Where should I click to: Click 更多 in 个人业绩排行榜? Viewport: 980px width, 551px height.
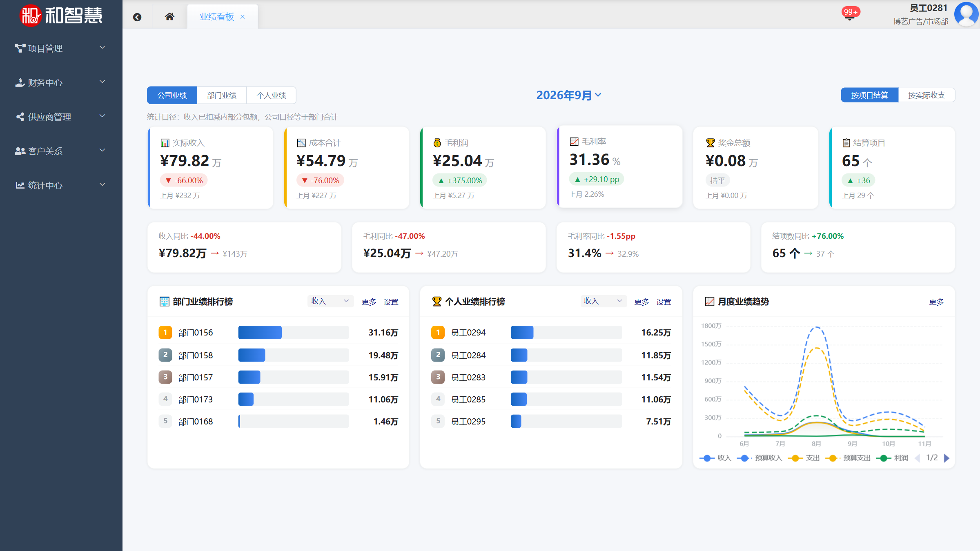(x=642, y=302)
